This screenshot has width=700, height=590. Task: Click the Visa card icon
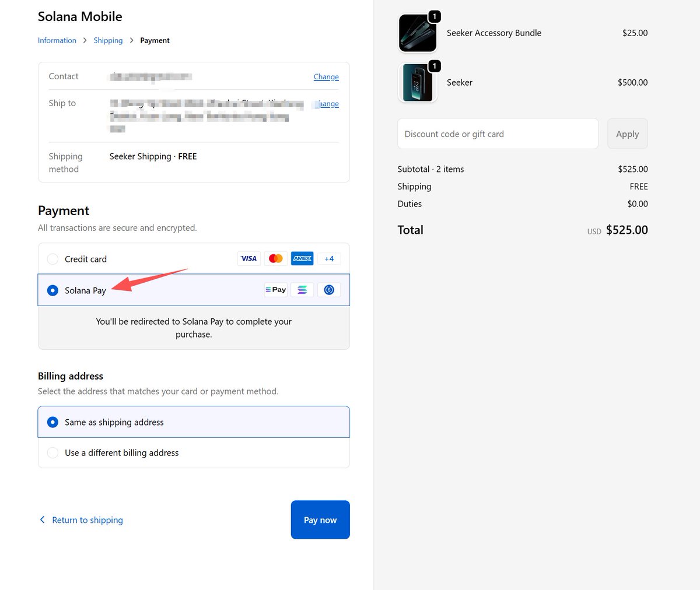click(249, 259)
